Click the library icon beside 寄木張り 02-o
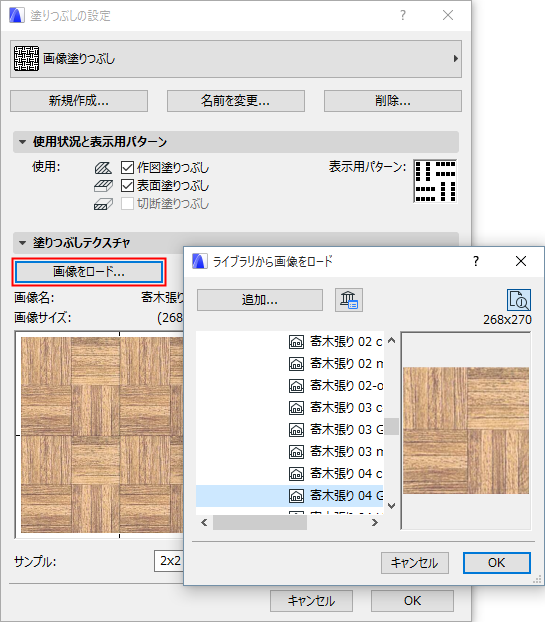 click(x=296, y=386)
